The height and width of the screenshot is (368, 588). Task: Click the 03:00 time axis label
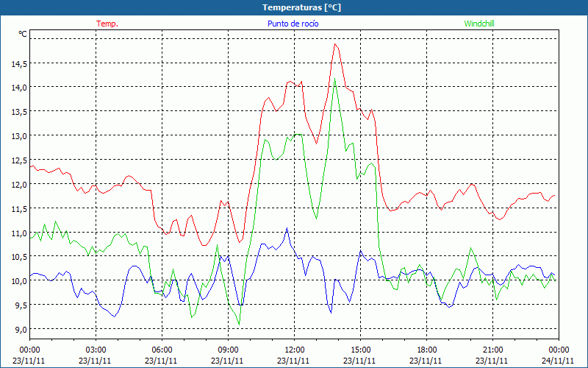coord(96,350)
